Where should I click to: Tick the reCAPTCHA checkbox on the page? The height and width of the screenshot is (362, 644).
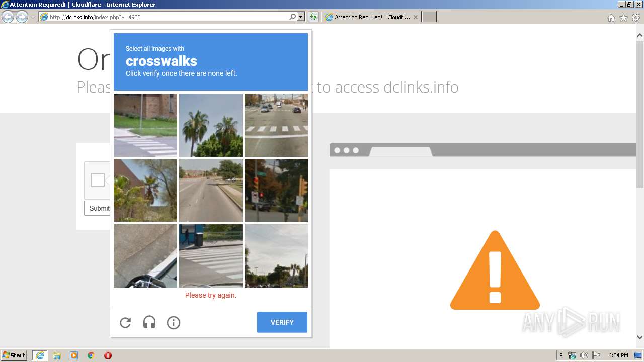pos(98,180)
